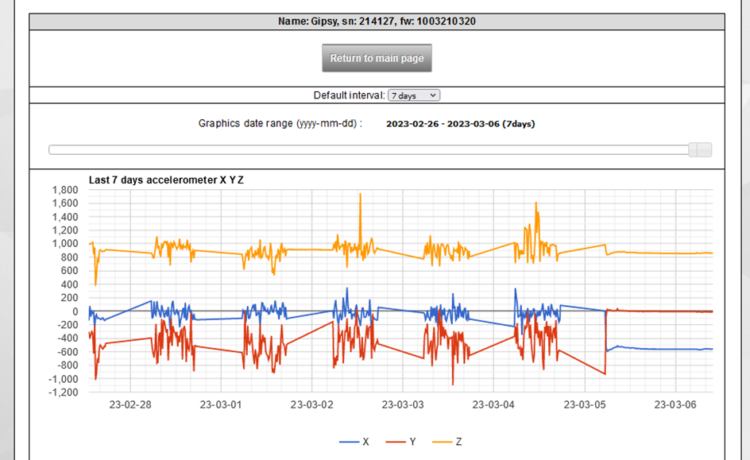Click the tallest orange Z spike peak

click(360, 195)
